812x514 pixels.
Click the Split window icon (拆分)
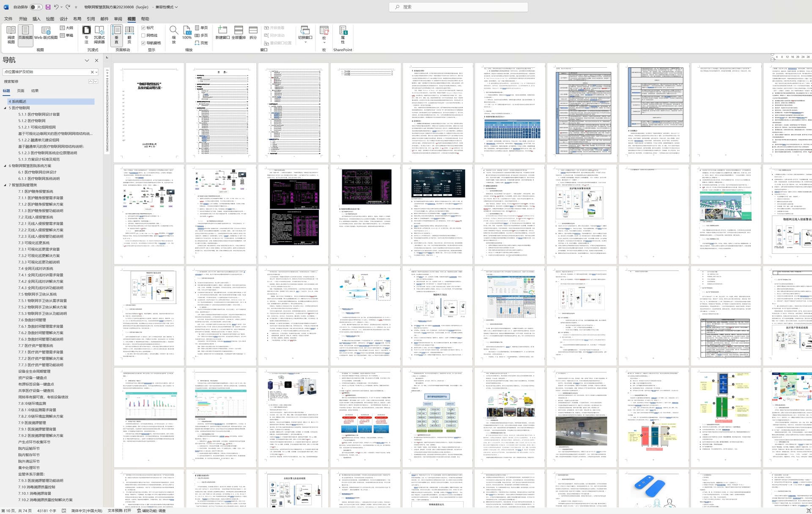click(253, 32)
